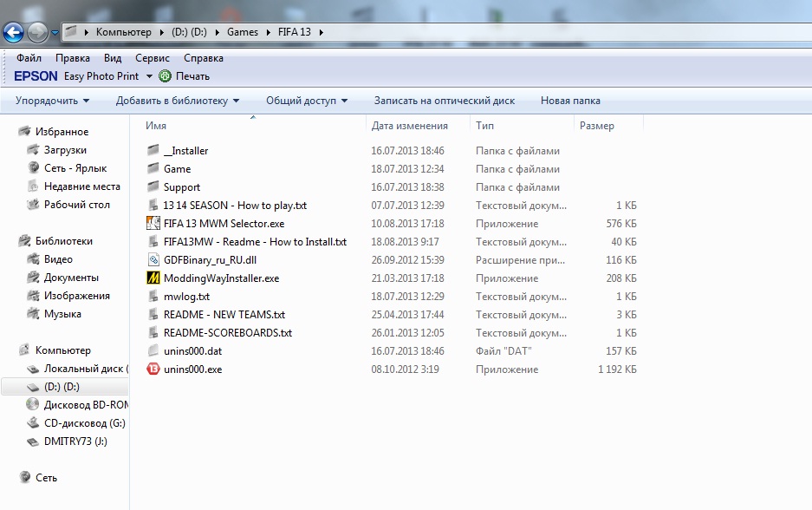Click the Документы library icon
Viewport: 812px width, 510px height.
tap(33, 278)
